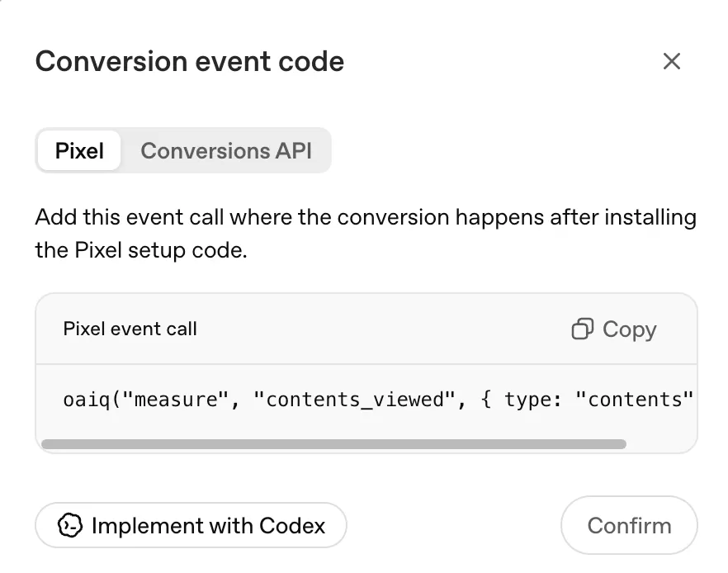Click the Implement with Codex button
The height and width of the screenshot is (573, 728).
pyautogui.click(x=191, y=525)
